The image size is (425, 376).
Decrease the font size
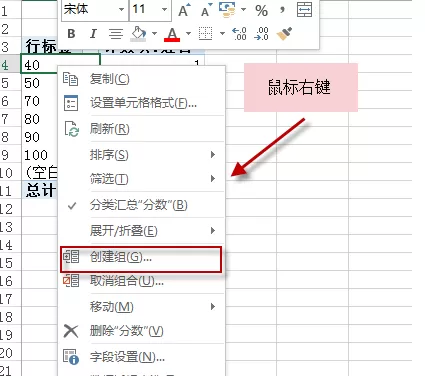(x=206, y=10)
